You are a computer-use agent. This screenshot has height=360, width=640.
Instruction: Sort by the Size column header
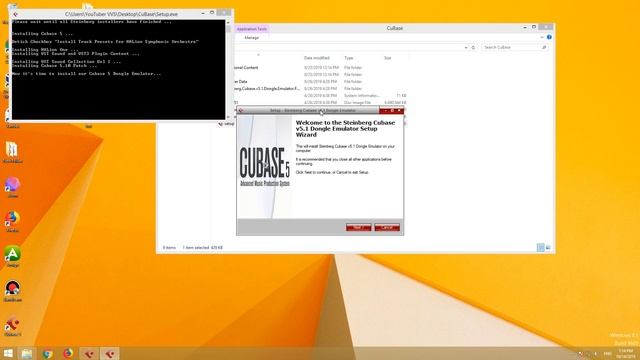tap(387, 58)
